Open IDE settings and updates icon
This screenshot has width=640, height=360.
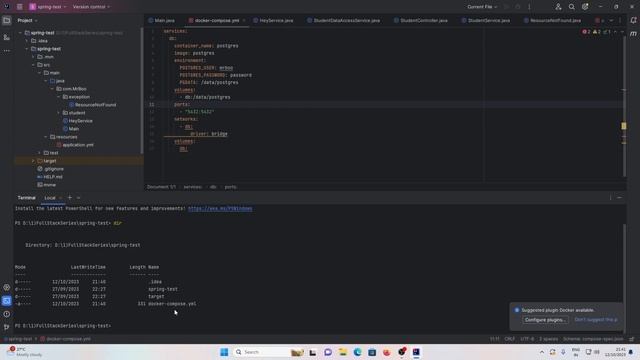[585, 7]
